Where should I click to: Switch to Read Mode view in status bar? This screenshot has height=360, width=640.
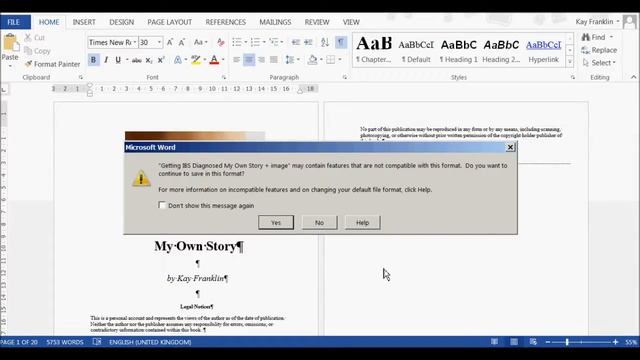coord(494,342)
